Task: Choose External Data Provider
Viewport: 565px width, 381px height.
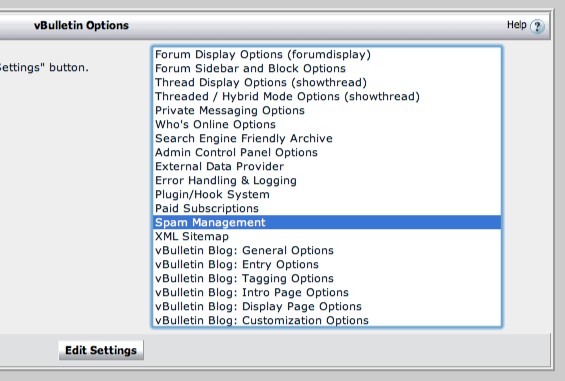Action: point(327,167)
